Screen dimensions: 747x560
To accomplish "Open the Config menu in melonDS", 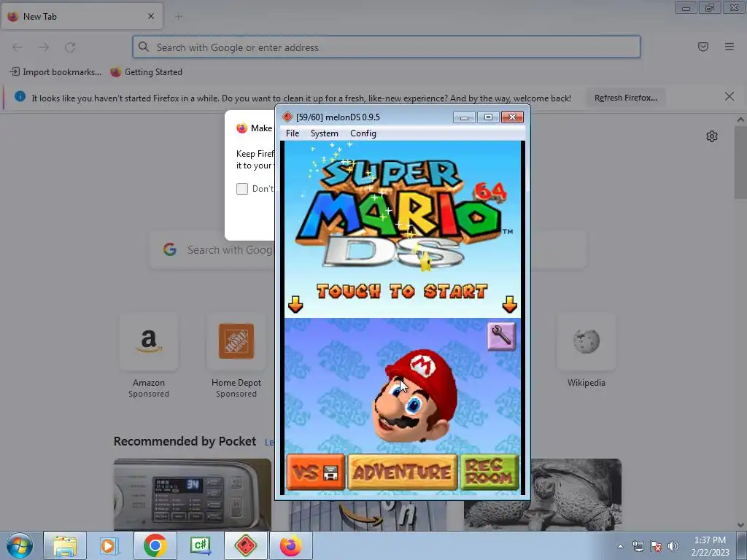I will [363, 133].
